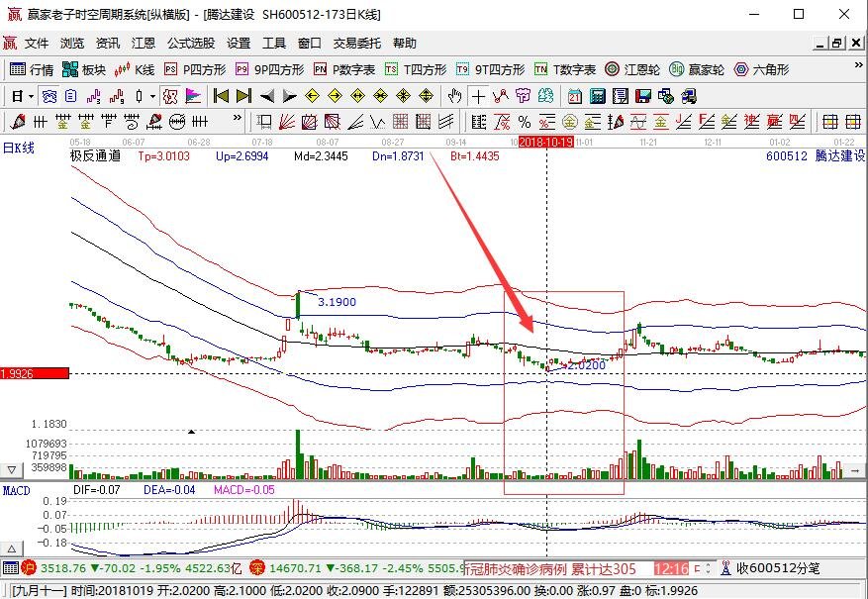Screen dimensions: 868x599
Task: Shift the chart right with the yellow diamond arrow
Action: coord(335,96)
